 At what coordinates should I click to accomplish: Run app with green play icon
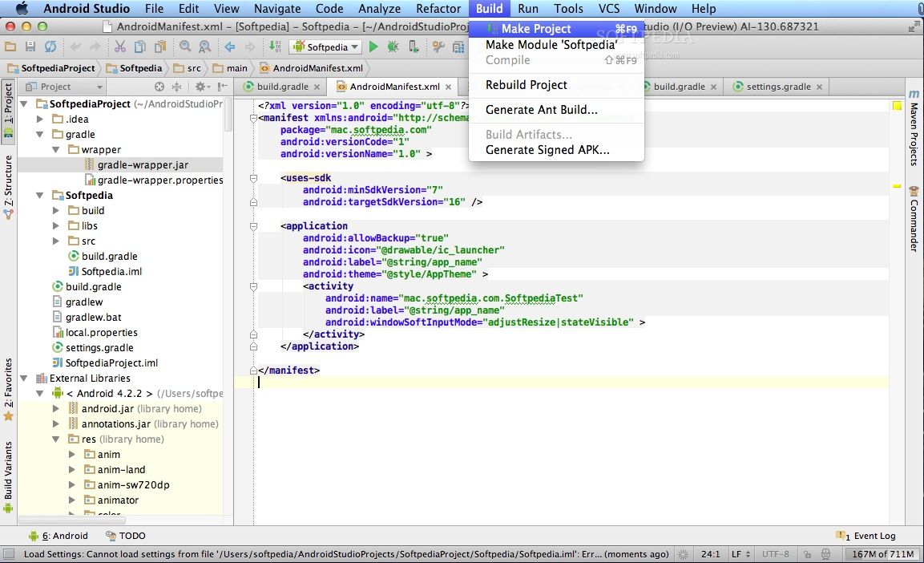(x=373, y=47)
